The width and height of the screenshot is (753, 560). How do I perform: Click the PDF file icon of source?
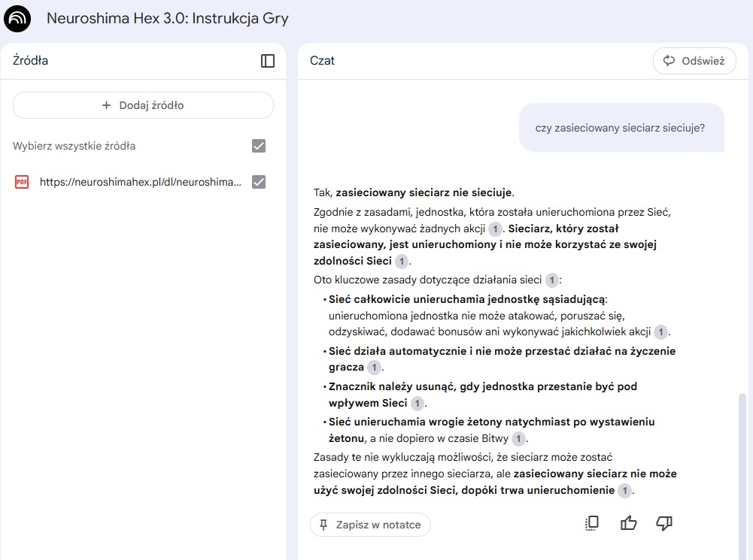[x=22, y=182]
